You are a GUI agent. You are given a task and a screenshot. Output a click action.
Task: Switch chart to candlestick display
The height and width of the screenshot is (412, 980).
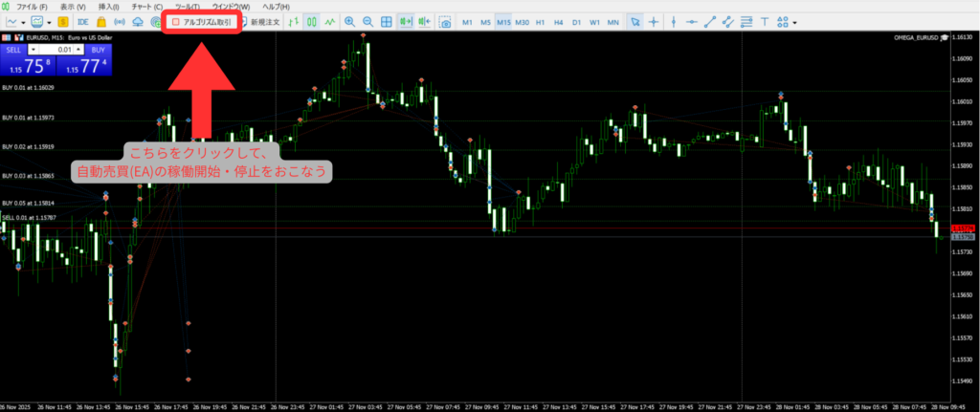point(311,21)
